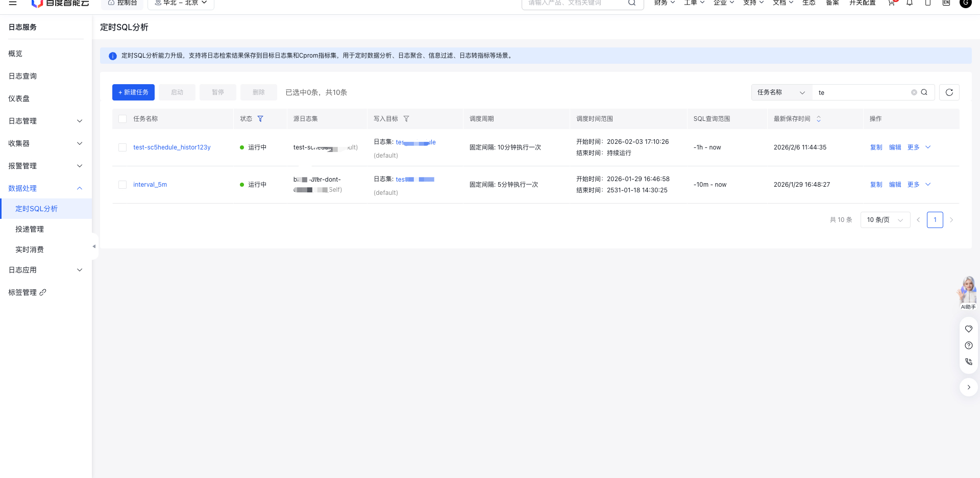Collapse the 数据处理 menu

tap(46, 188)
